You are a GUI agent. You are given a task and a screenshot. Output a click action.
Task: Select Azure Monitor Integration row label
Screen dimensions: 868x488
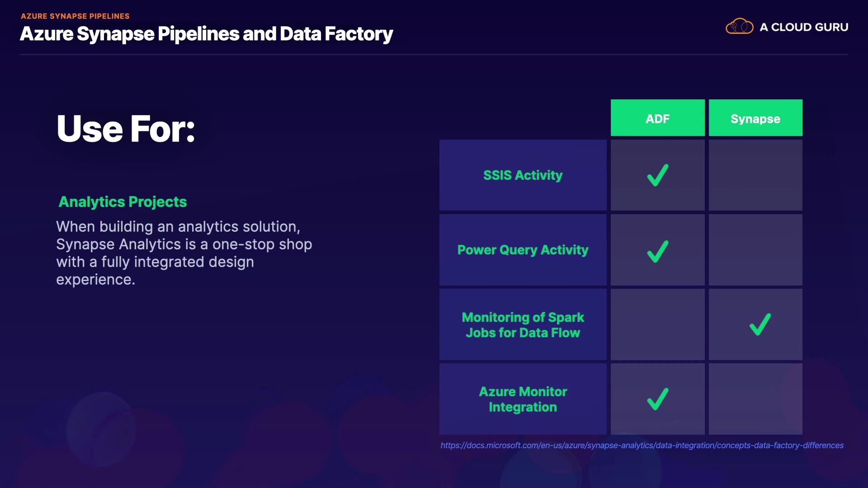tap(523, 399)
